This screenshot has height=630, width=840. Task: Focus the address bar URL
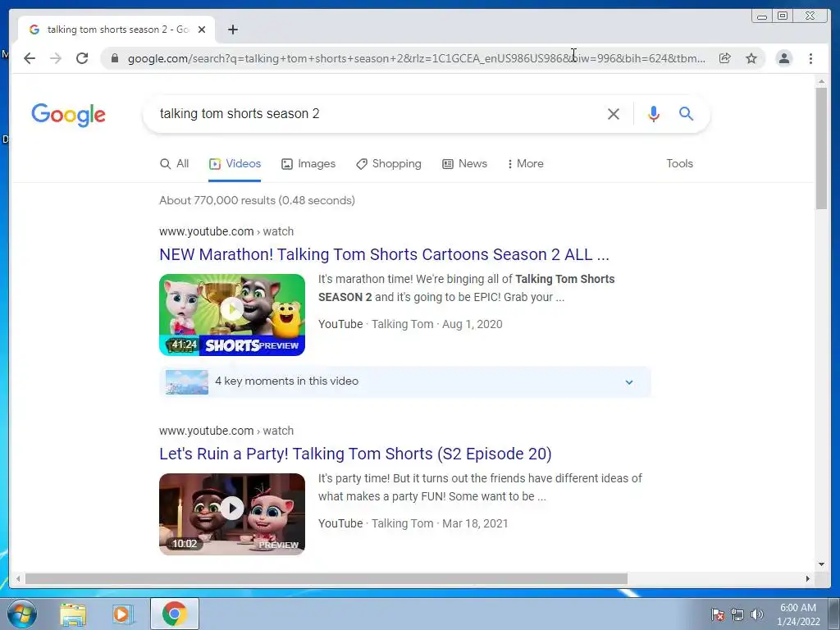[416, 58]
